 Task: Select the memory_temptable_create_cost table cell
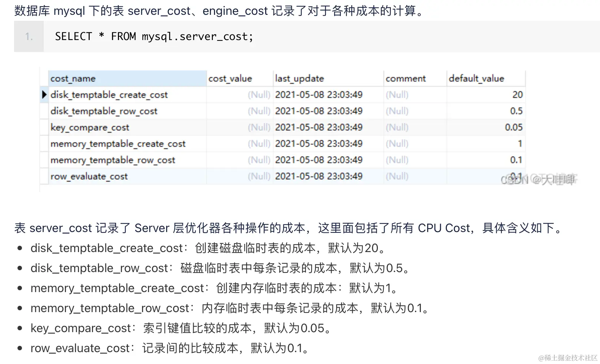click(x=128, y=144)
